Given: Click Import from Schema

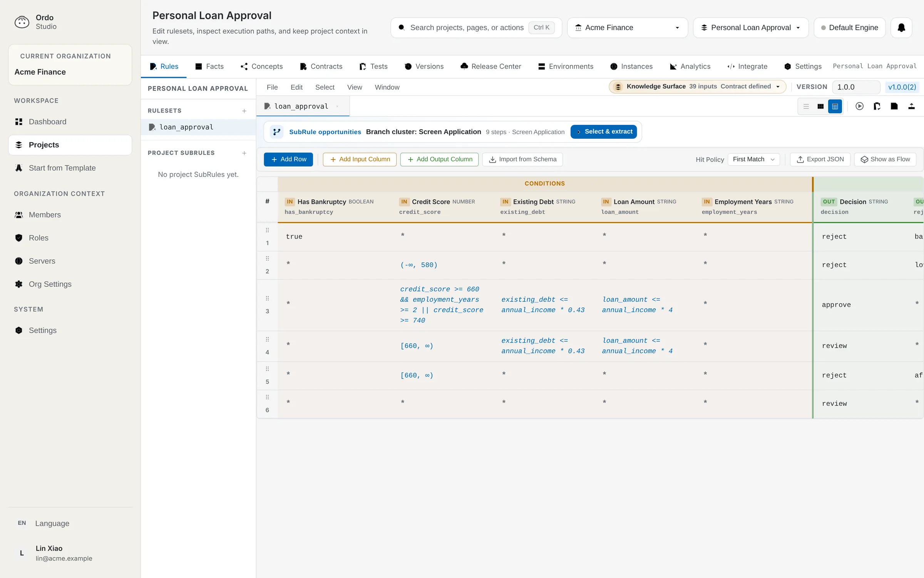Looking at the screenshot, I should coord(522,160).
